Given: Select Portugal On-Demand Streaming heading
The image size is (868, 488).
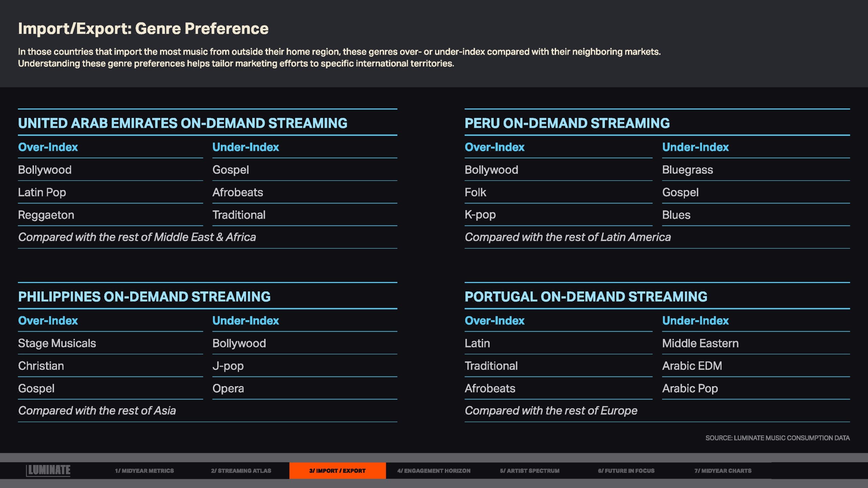Looking at the screenshot, I should tap(586, 297).
